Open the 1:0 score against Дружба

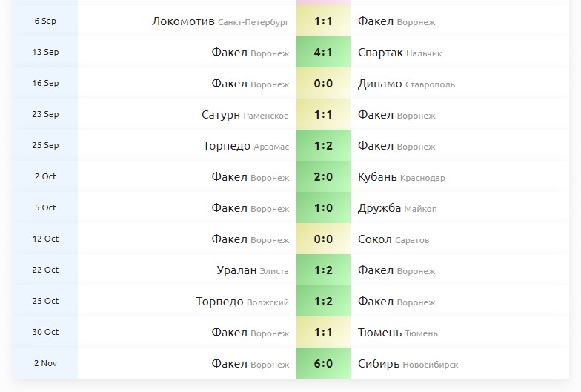pyautogui.click(x=323, y=208)
